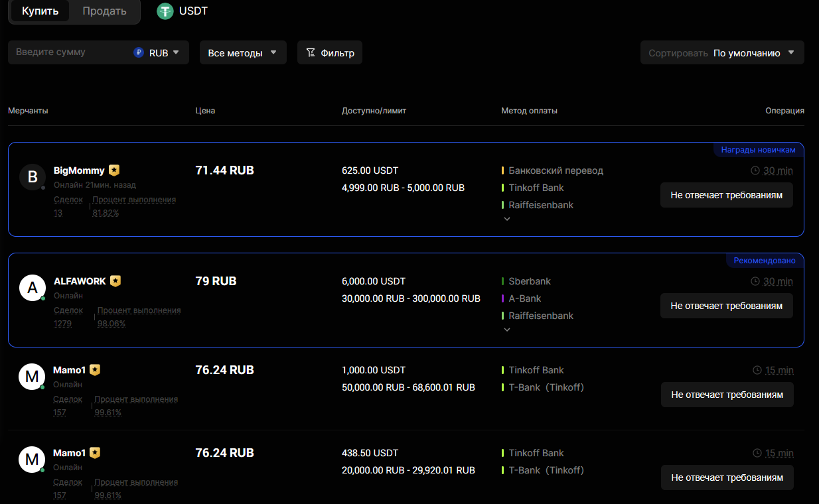Viewport: 819px width, 504px height.
Task: Open the Фильтр filter button
Action: coord(330,52)
